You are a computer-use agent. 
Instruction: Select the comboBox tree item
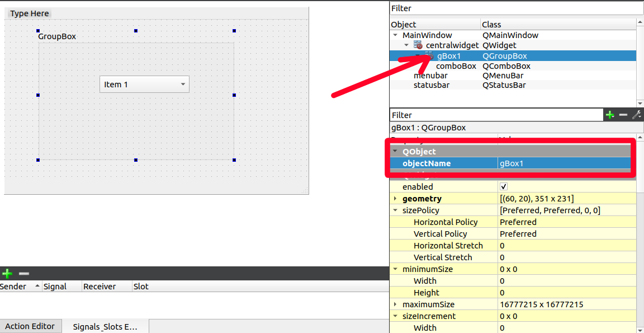click(x=456, y=66)
